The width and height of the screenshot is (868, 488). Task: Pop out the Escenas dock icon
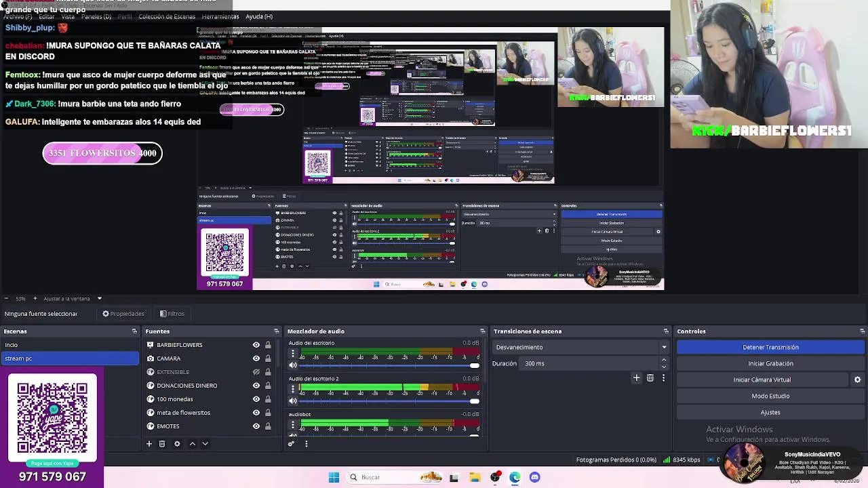click(x=134, y=331)
